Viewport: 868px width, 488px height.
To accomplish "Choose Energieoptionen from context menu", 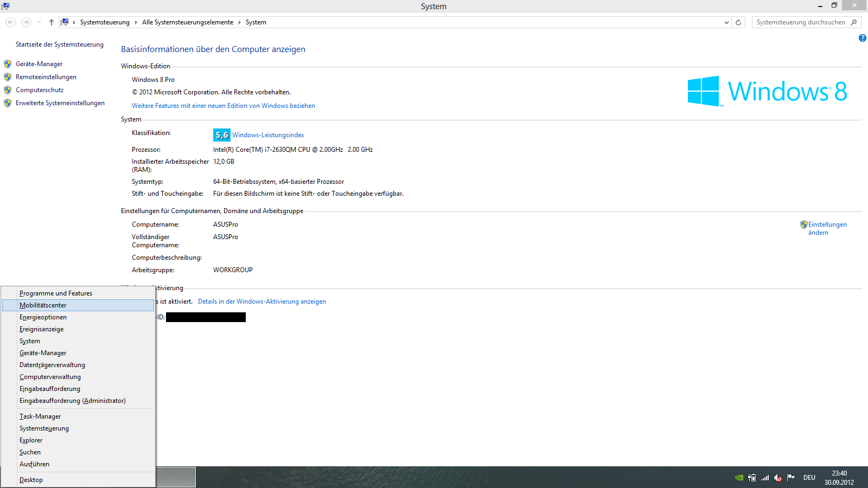I will click(78, 317).
